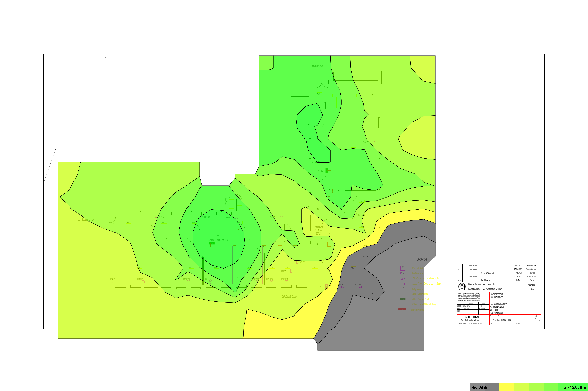
Task: Click the yellow segment of signal scale
Action: (507, 387)
